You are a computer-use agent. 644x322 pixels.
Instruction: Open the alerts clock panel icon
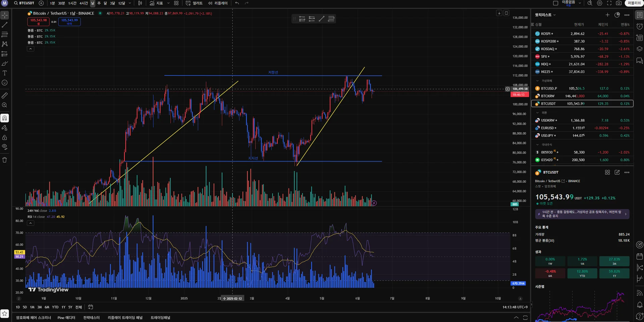click(x=640, y=26)
